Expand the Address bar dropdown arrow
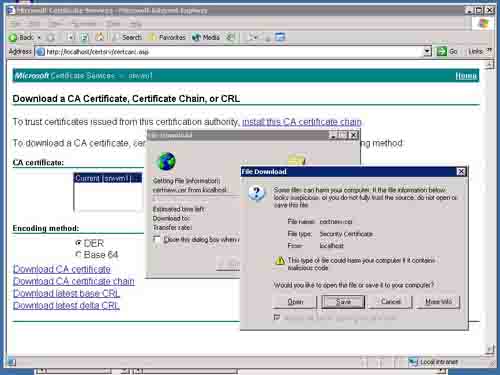The width and height of the screenshot is (500, 375). (x=427, y=52)
